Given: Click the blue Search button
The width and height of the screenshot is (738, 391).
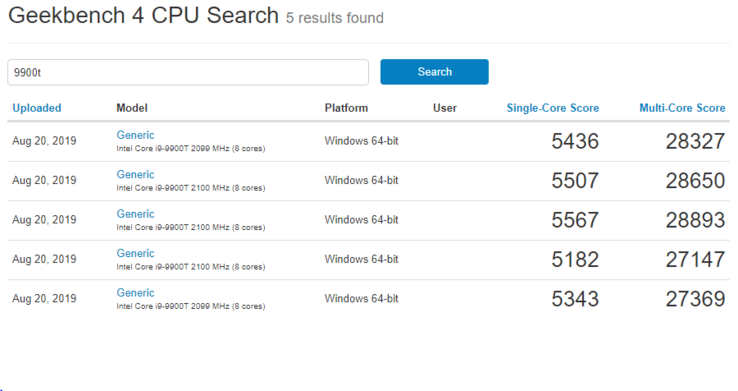Looking at the screenshot, I should click(x=434, y=72).
